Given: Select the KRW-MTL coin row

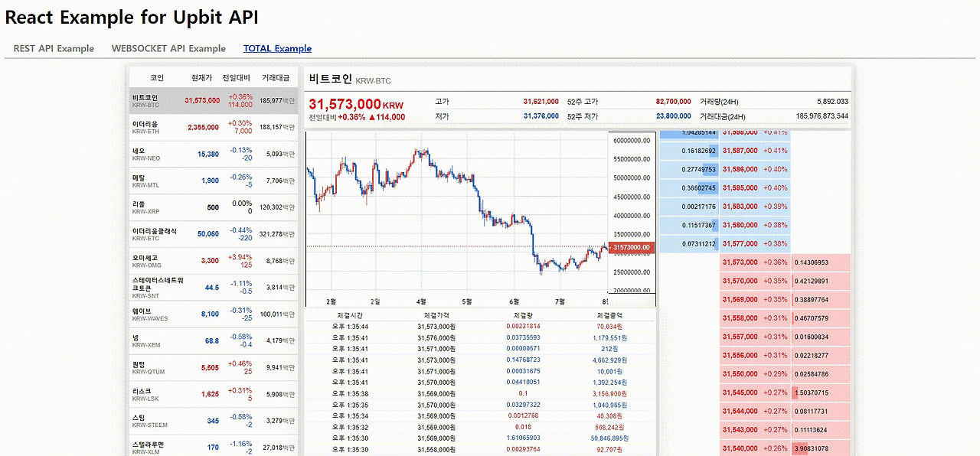Looking at the screenshot, I should pyautogui.click(x=214, y=181).
